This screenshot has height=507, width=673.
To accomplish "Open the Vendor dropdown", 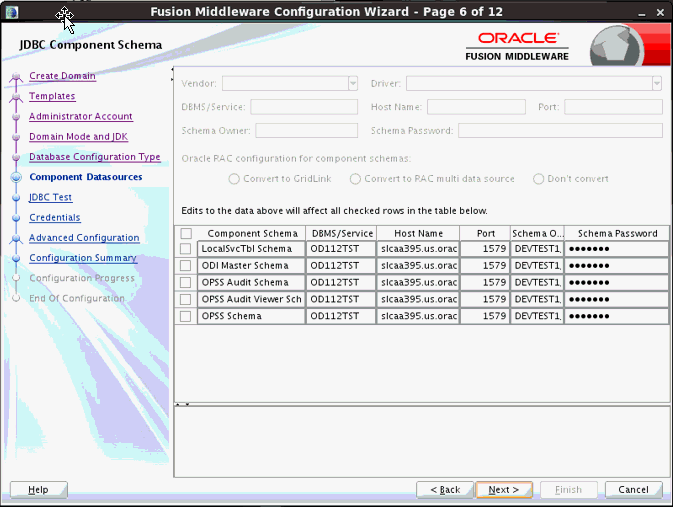I will [353, 83].
